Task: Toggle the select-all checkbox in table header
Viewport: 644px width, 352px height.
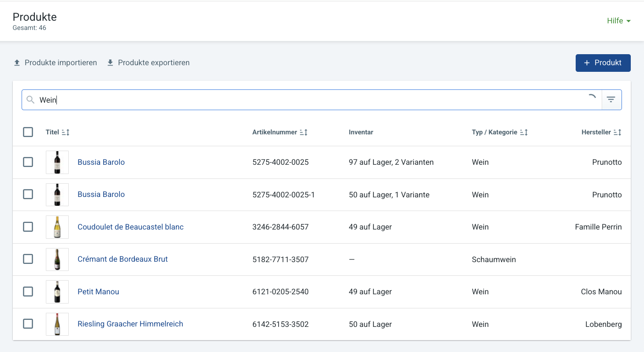Action: coord(28,132)
